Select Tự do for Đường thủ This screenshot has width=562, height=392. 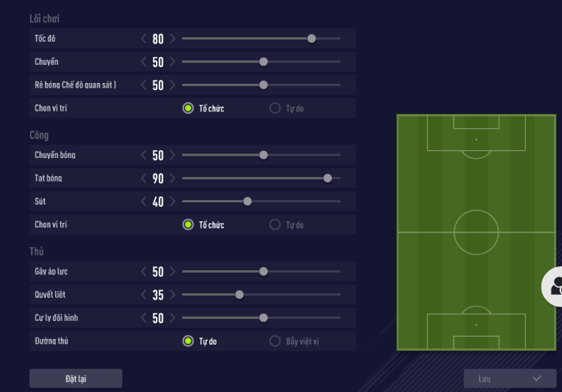click(x=188, y=341)
